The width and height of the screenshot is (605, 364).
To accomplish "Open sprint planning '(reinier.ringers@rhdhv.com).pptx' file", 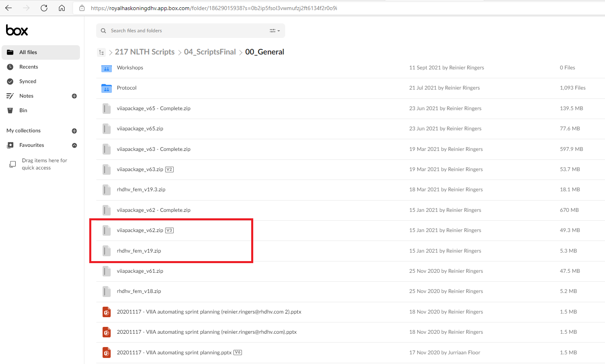I will tap(207, 332).
